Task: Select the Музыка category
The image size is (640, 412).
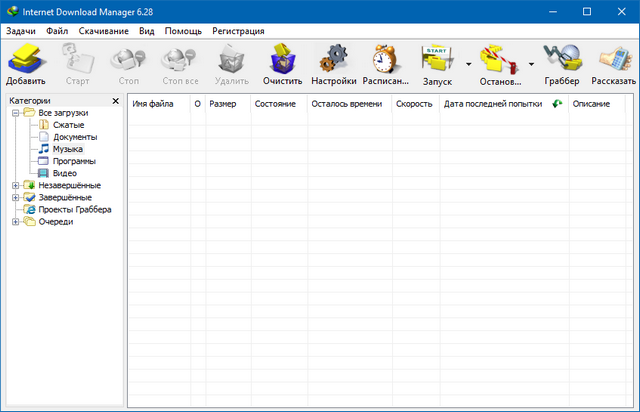Action: pos(67,149)
